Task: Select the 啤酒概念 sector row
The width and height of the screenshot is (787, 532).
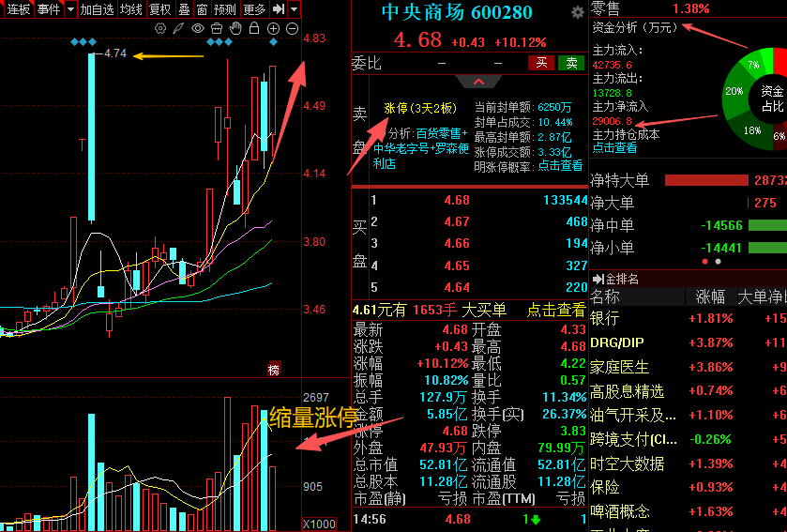Action: 689,511
